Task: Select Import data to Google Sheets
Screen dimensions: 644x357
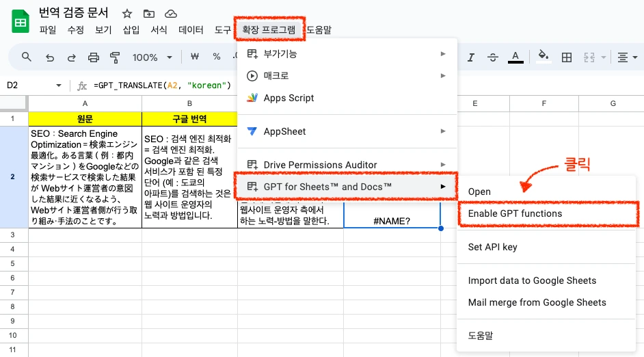Action: [546, 280]
